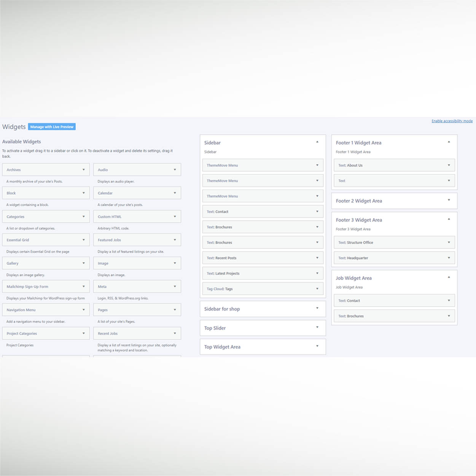
Task: Expand the Footer 2 Widget Area panel
Action: (449, 200)
